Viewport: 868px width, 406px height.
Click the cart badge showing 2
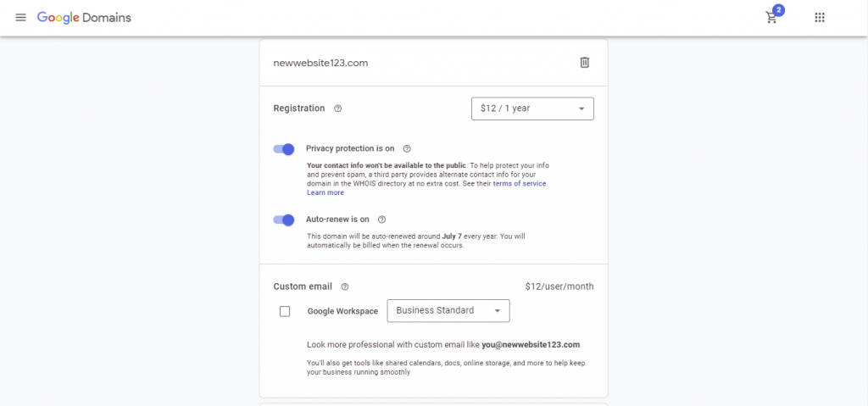click(778, 11)
